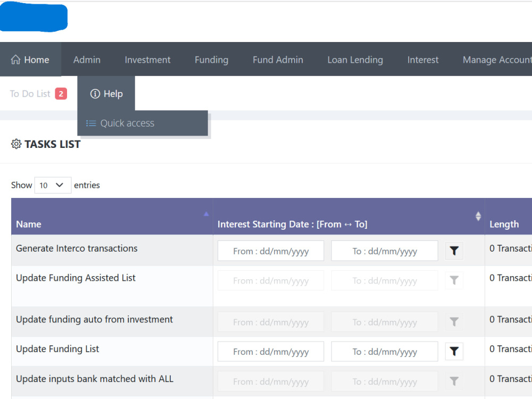
Task: Click the To Do List badge count 2
Action: pos(61,94)
